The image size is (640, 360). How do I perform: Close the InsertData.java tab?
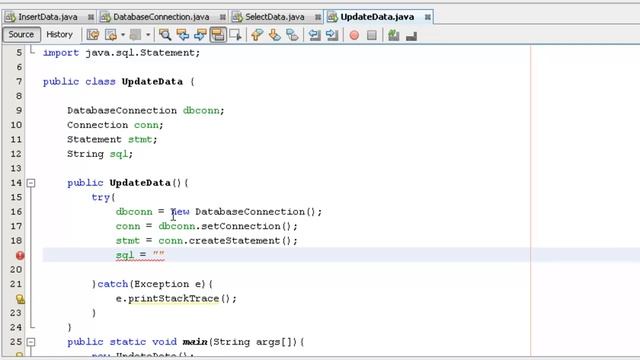click(91, 17)
